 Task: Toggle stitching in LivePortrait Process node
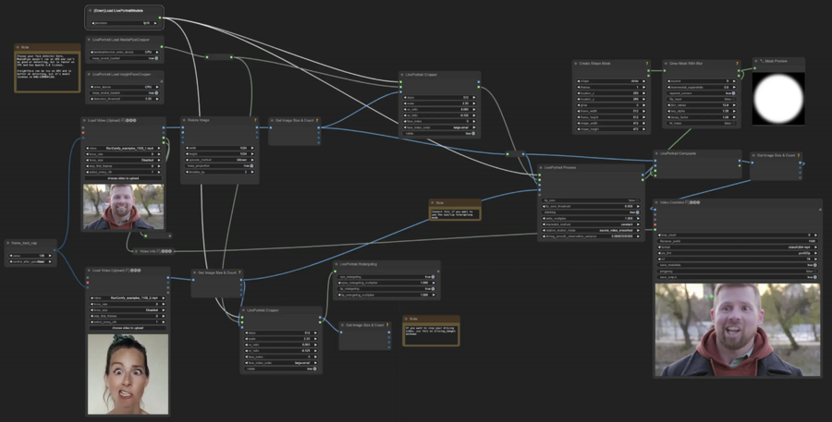pos(591,212)
